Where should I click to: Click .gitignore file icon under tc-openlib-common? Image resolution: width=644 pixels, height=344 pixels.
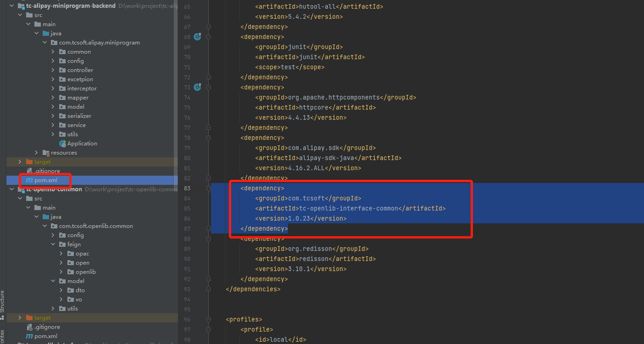tap(30, 327)
